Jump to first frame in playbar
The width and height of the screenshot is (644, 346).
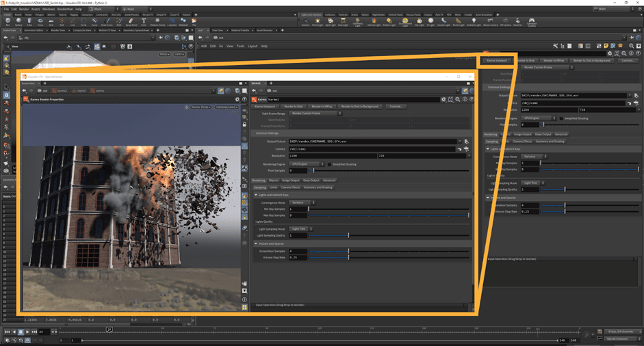coord(8,332)
